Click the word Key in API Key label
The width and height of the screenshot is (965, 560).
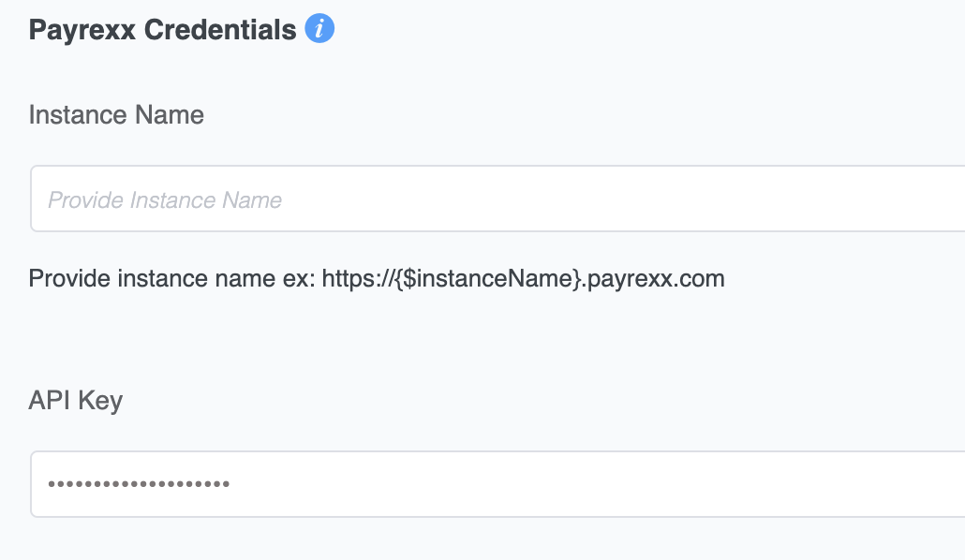(x=100, y=401)
